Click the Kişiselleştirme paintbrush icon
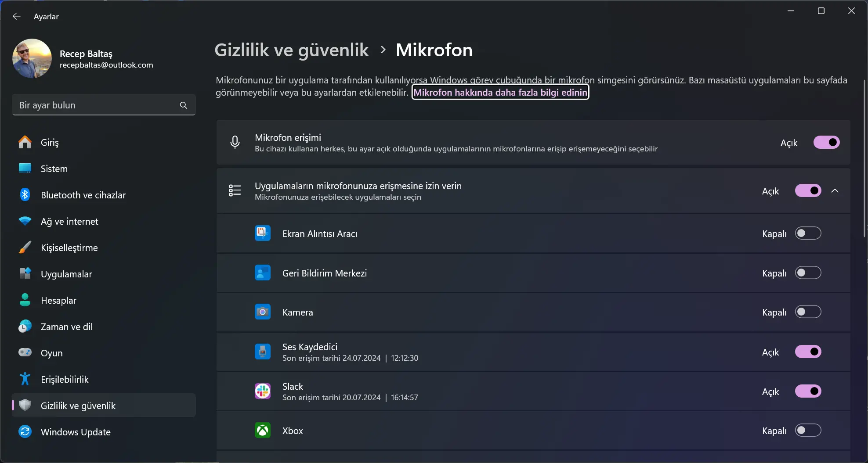This screenshot has height=463, width=868. 25,248
